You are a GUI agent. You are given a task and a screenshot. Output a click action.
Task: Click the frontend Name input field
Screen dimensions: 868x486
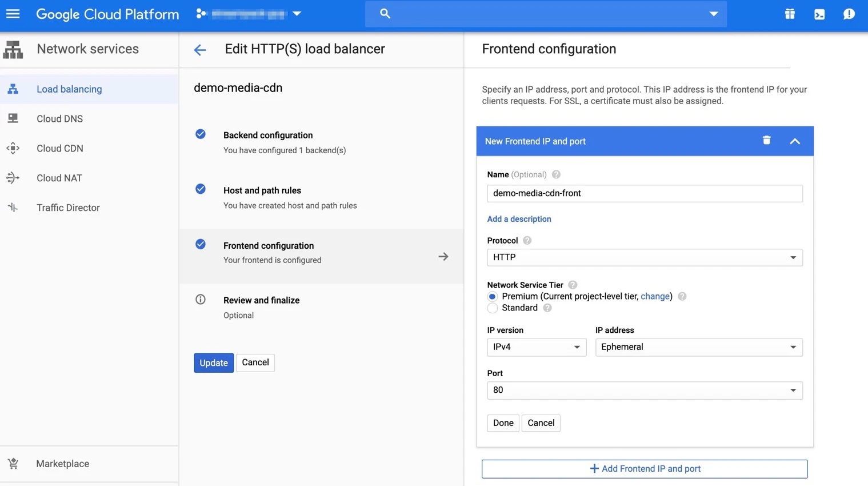click(645, 193)
